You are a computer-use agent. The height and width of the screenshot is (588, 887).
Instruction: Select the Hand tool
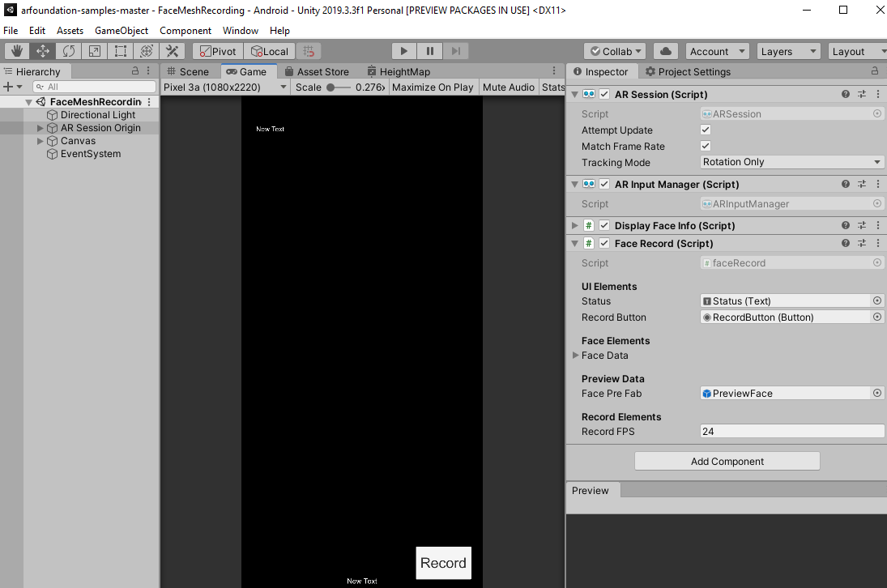point(17,52)
